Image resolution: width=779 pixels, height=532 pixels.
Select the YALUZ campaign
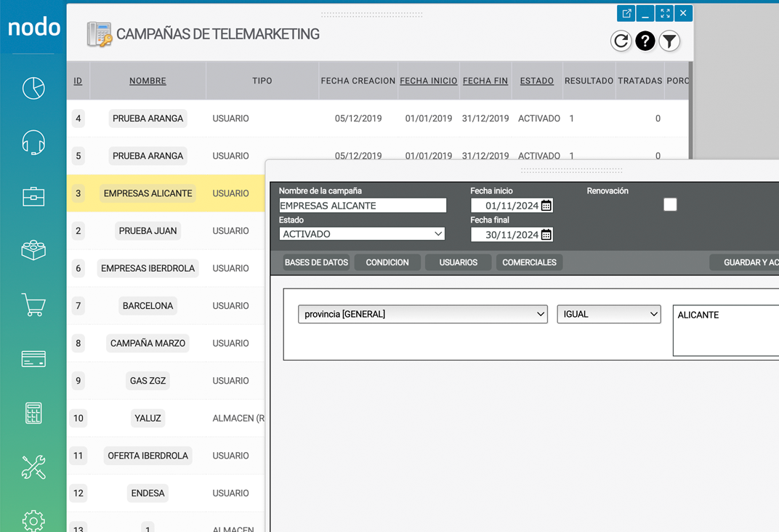point(148,418)
